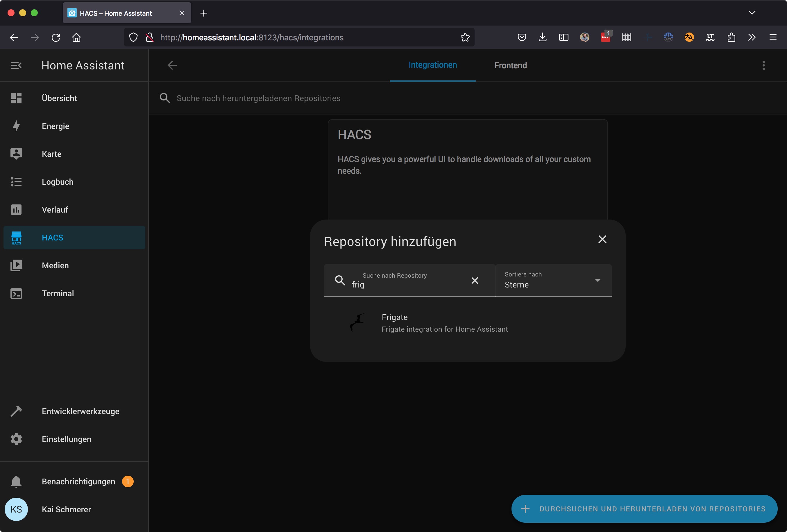The height and width of the screenshot is (532, 787).
Task: Select the Integrationen tab
Action: pos(432,65)
